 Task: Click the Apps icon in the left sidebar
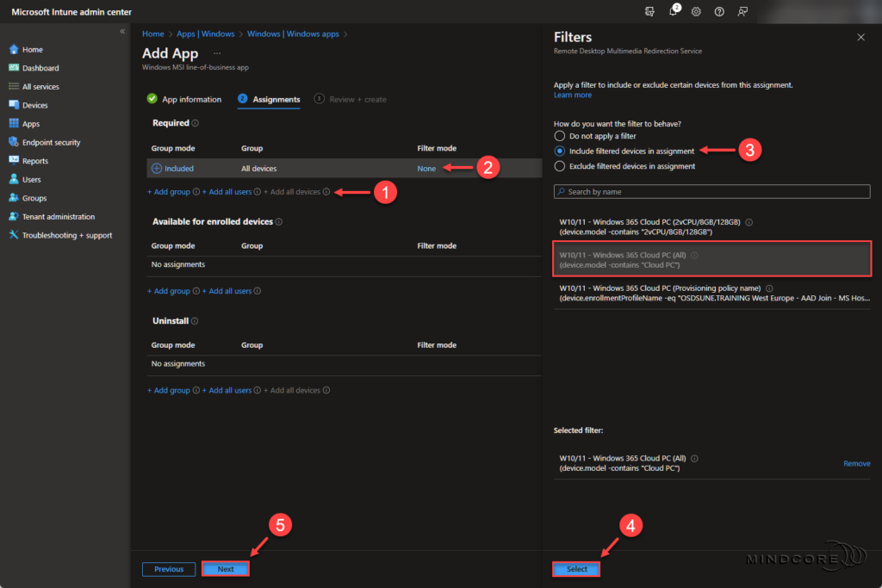(x=12, y=123)
